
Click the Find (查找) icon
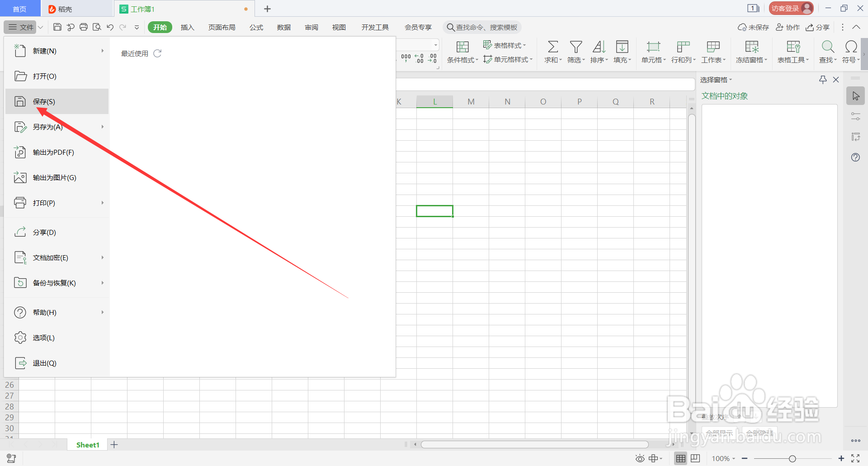(x=827, y=51)
